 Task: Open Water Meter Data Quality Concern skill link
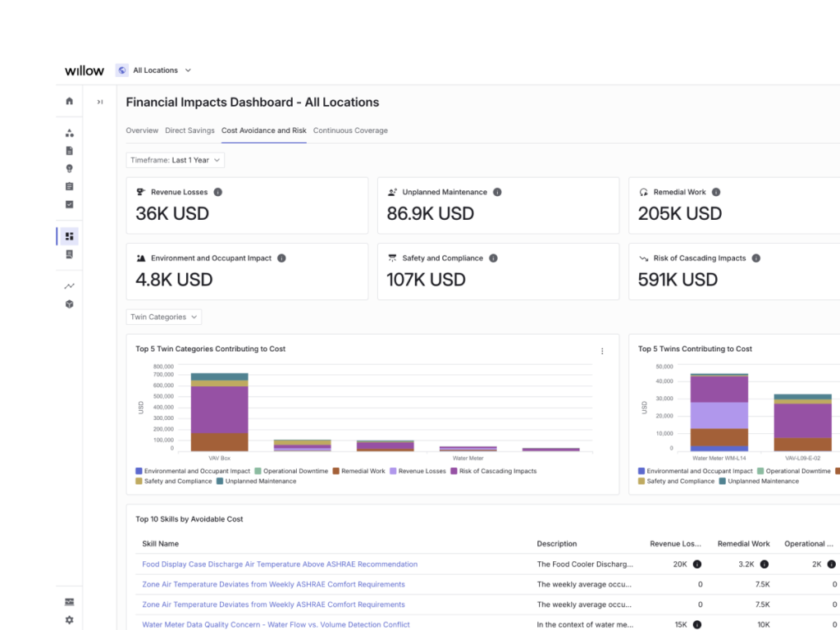point(276,624)
